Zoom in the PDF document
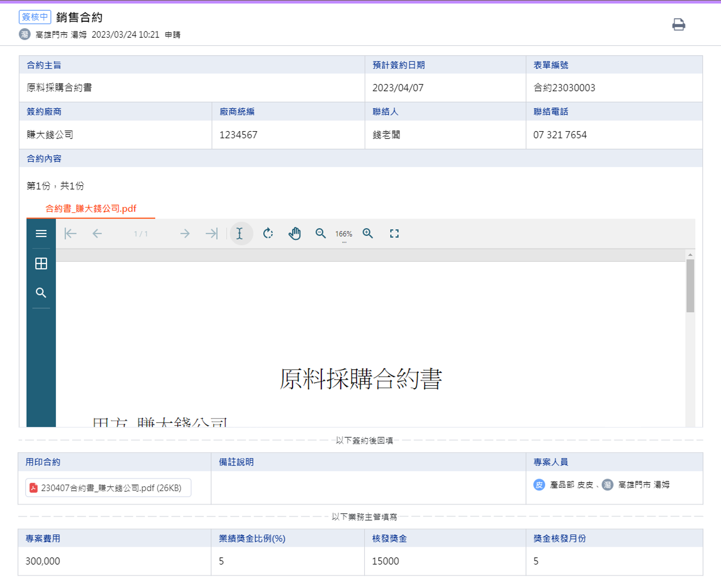 pyautogui.click(x=368, y=234)
